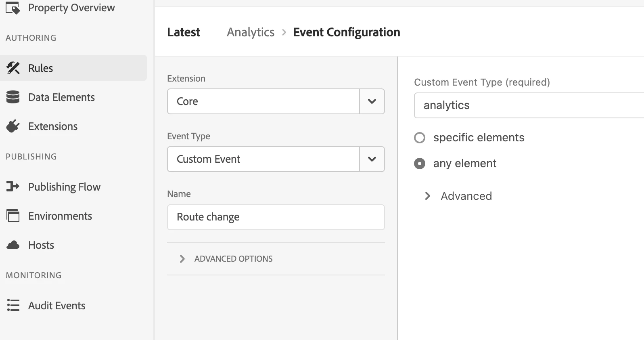The width and height of the screenshot is (644, 340).
Task: Select the 'specific elements' radio button
Action: coord(420,138)
